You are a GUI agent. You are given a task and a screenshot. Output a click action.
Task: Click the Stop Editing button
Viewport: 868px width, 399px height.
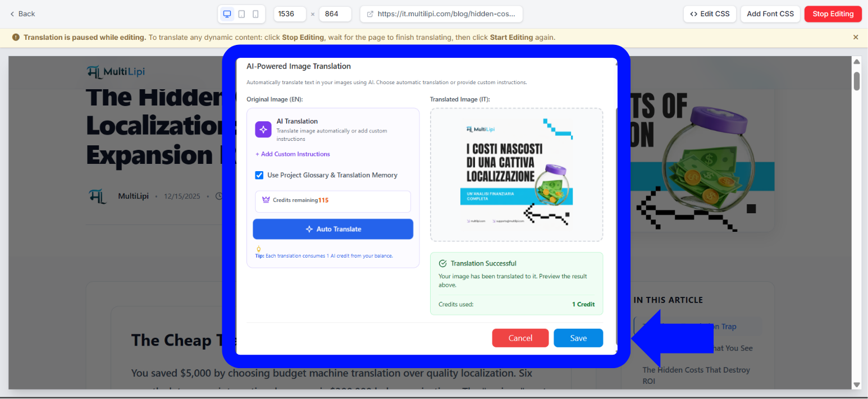tap(833, 14)
